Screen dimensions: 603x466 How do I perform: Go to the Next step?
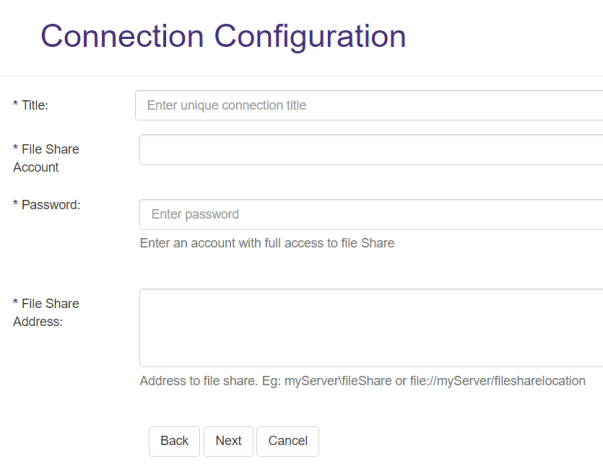click(x=228, y=441)
